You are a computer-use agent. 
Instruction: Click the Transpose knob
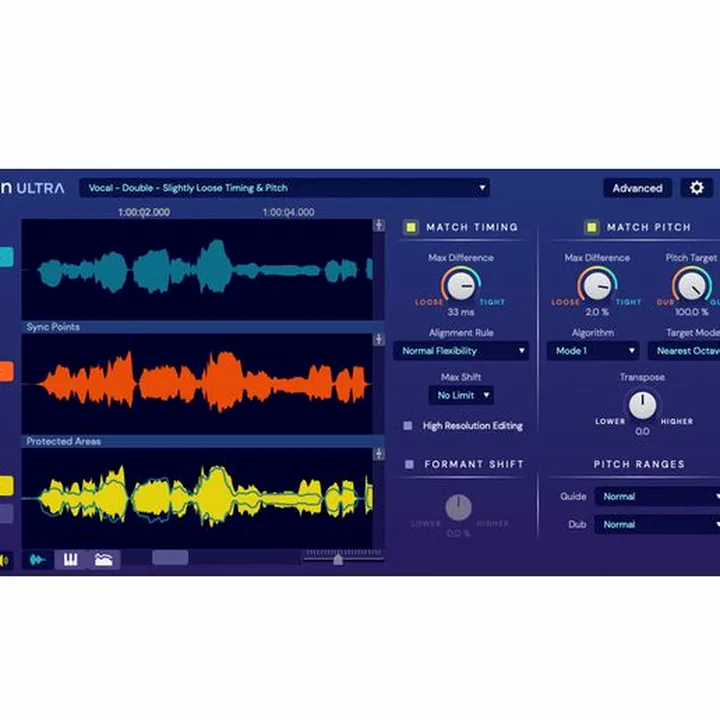pos(642,405)
